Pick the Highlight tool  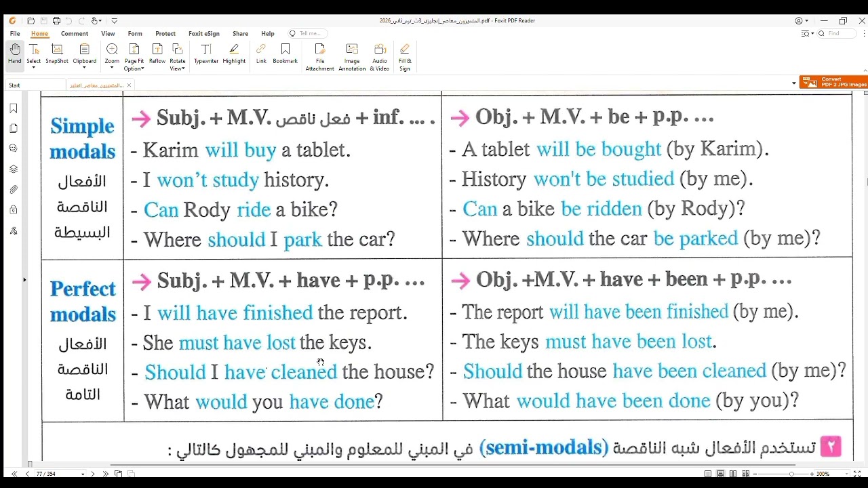pos(234,54)
